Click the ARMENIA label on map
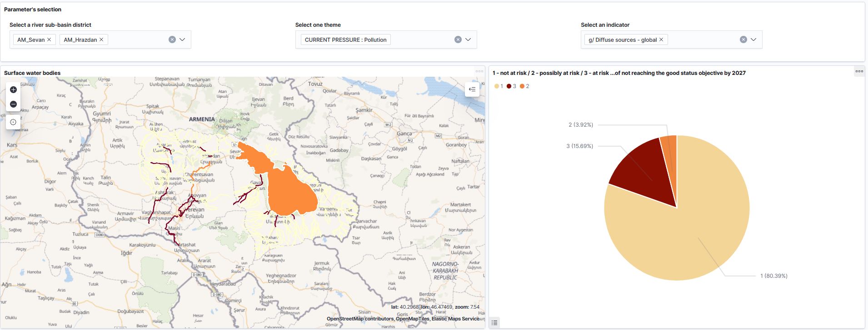The height and width of the screenshot is (330, 868). pyautogui.click(x=202, y=119)
